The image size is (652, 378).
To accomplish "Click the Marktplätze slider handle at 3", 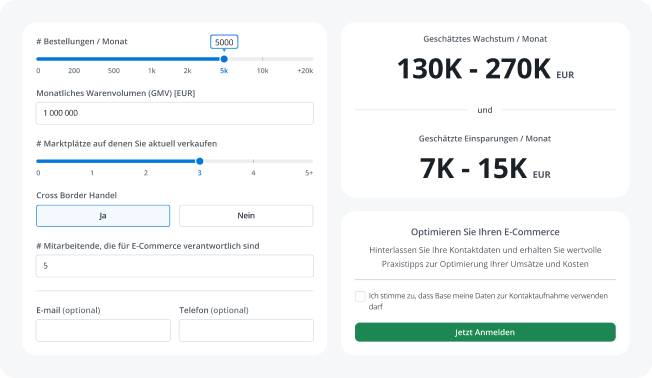I will click(x=200, y=161).
